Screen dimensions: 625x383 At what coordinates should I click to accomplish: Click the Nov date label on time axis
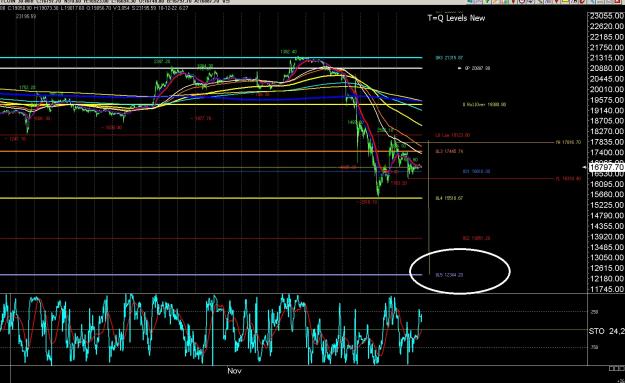[234, 371]
